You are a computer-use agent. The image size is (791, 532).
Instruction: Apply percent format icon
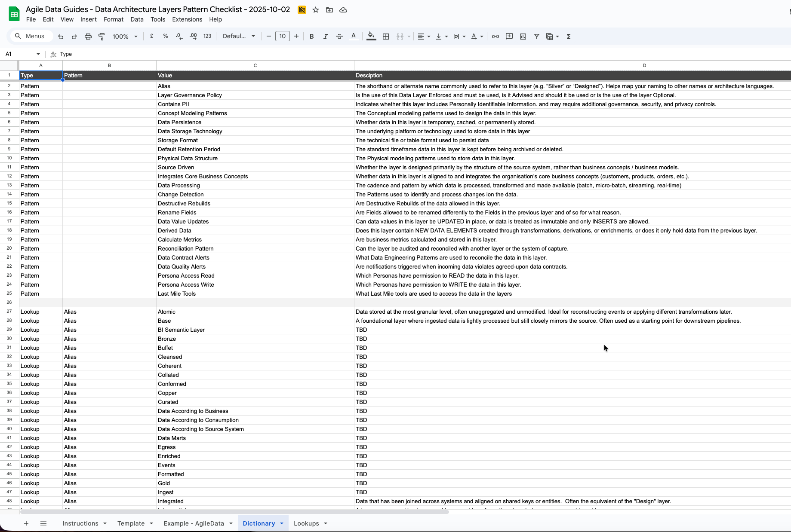166,37
